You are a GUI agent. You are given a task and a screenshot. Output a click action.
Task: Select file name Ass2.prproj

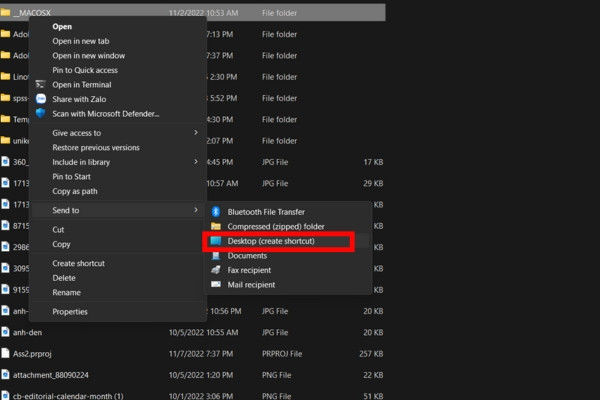pos(32,354)
